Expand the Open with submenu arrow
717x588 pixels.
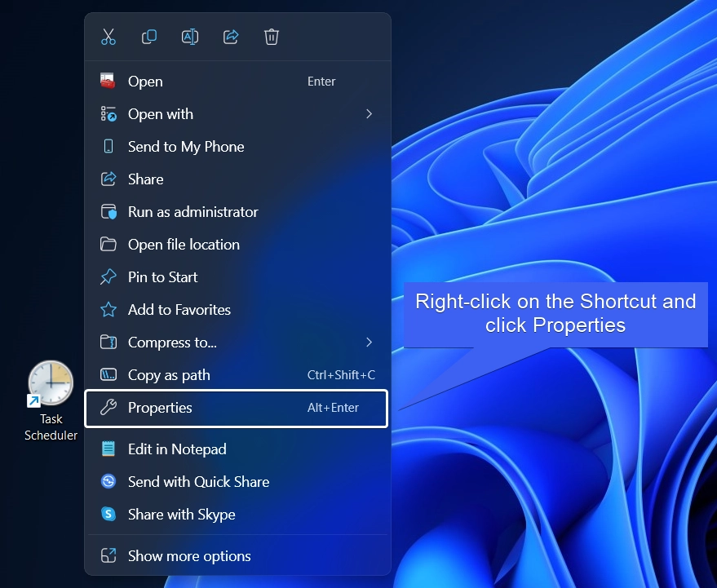369,114
